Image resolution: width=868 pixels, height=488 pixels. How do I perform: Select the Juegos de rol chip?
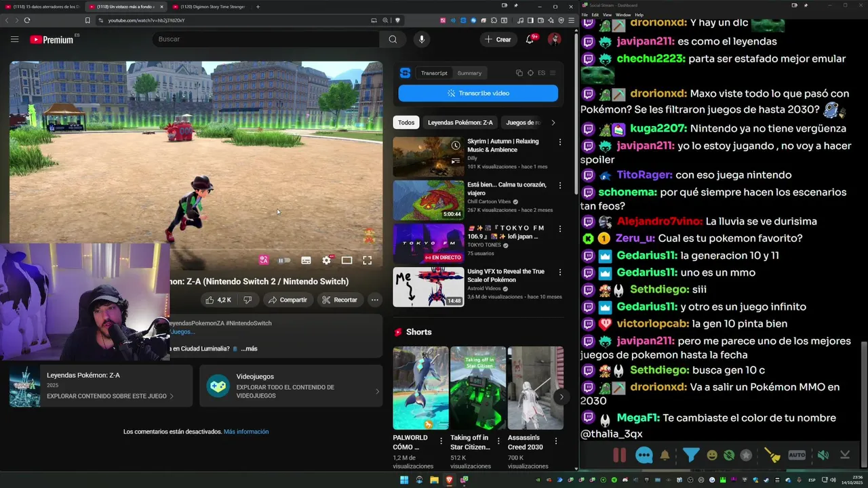pyautogui.click(x=522, y=123)
